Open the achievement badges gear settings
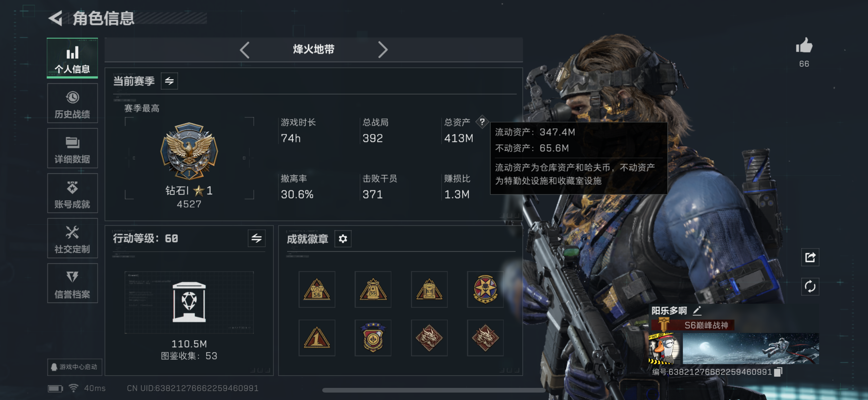Viewport: 868px width, 400px height. click(343, 239)
